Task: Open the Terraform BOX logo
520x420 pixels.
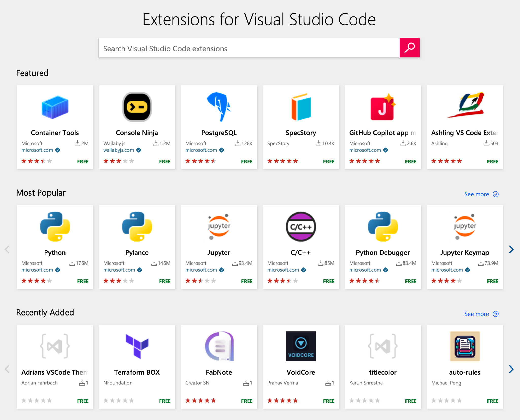Action: point(137,346)
